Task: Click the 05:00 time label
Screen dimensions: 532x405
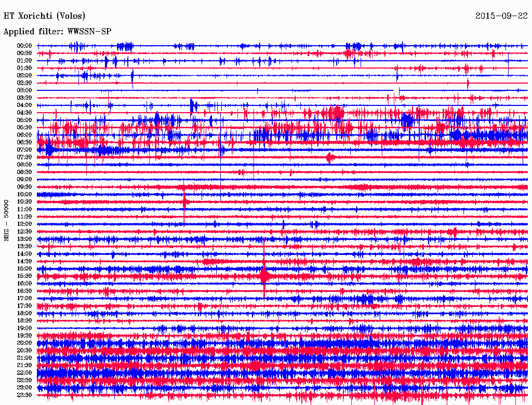Action: tap(24, 120)
